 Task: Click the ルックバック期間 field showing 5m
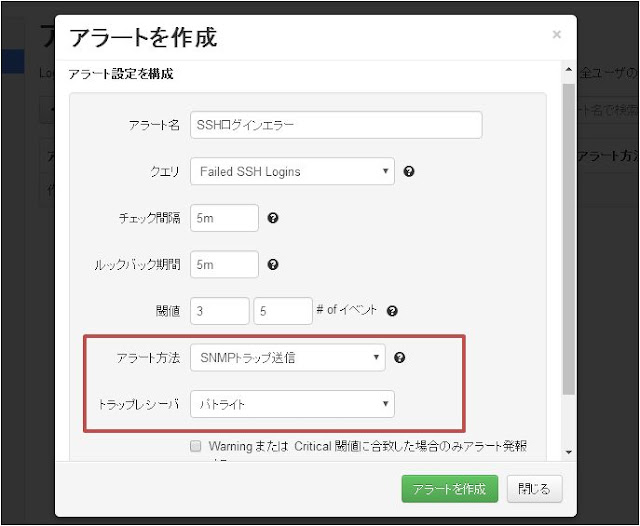click(224, 264)
